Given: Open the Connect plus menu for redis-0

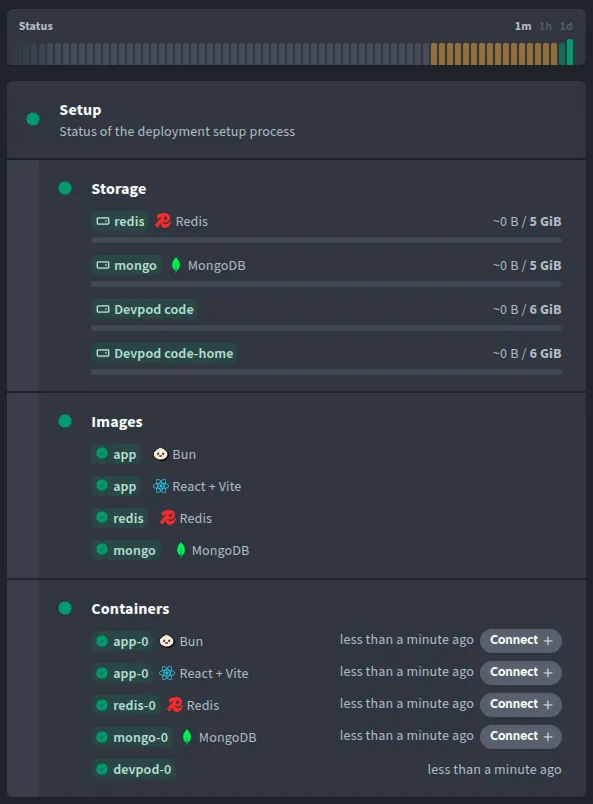Looking at the screenshot, I should point(520,705).
